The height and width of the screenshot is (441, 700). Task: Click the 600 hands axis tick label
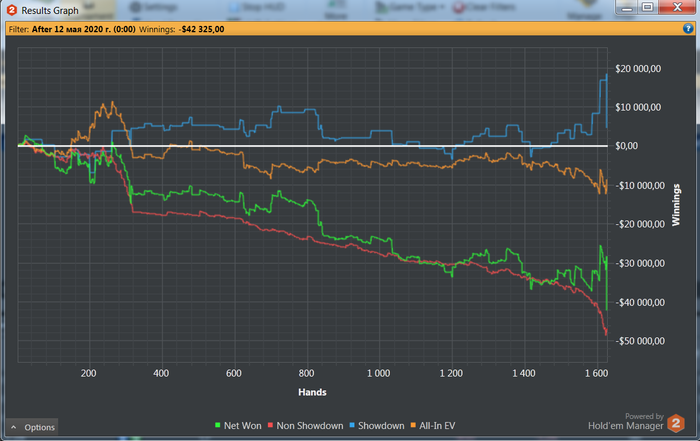pyautogui.click(x=233, y=373)
